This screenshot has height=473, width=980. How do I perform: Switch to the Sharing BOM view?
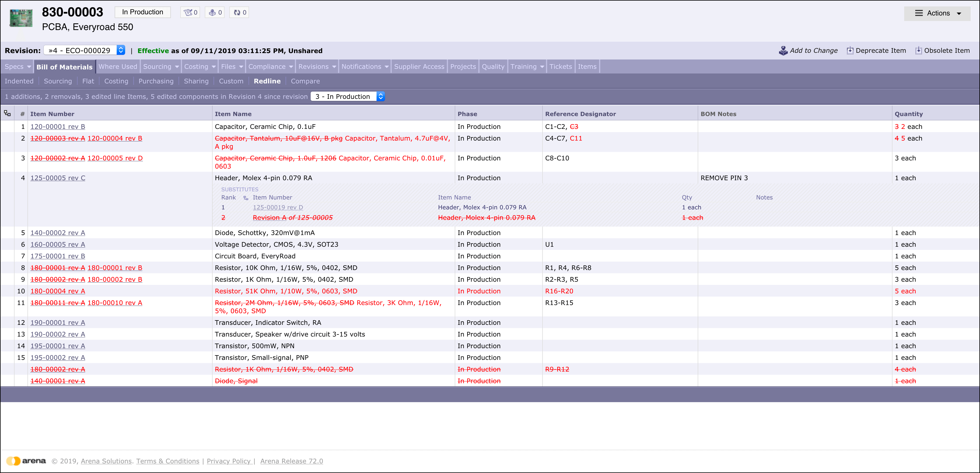pyautogui.click(x=196, y=81)
